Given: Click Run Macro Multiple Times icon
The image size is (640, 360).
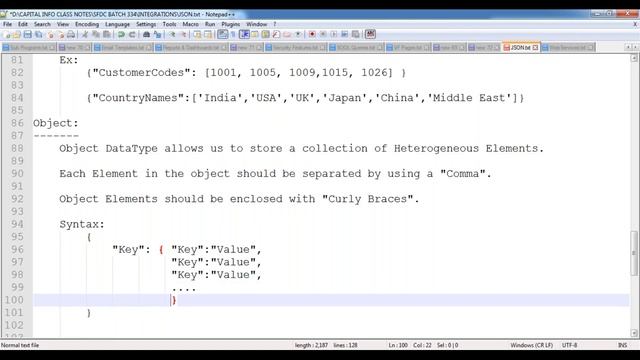Looking at the screenshot, I should [344, 34].
